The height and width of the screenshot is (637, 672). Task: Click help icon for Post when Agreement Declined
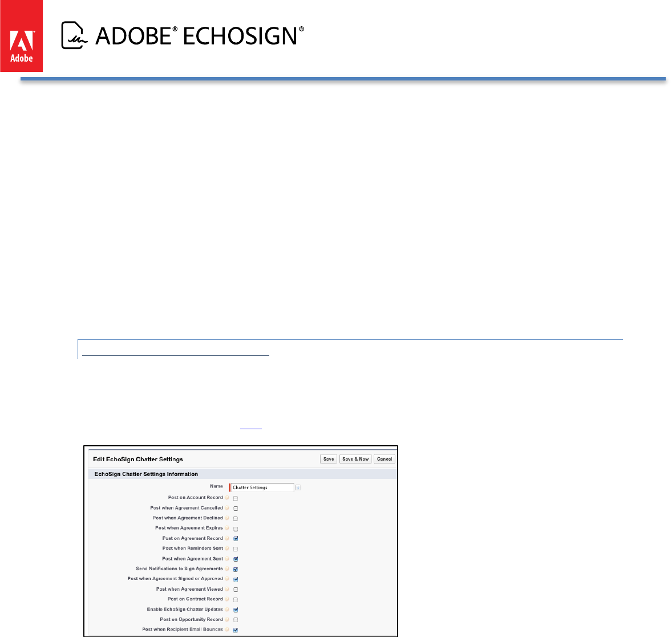point(227,518)
